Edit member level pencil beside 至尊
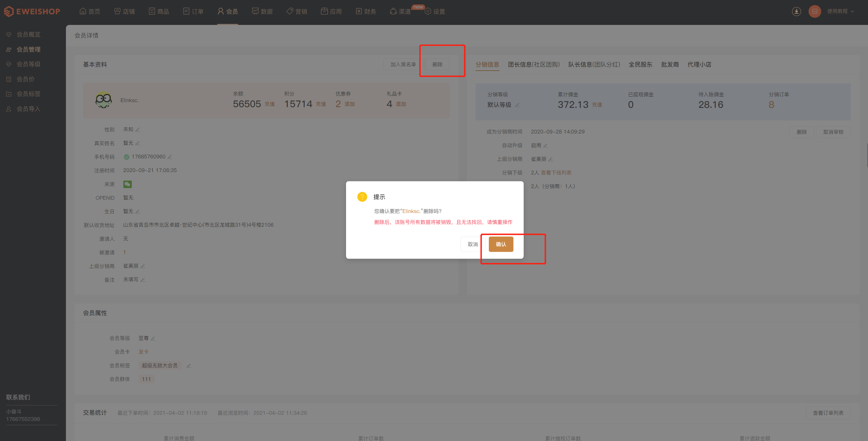Viewport: 868px width, 441px height. coord(153,339)
